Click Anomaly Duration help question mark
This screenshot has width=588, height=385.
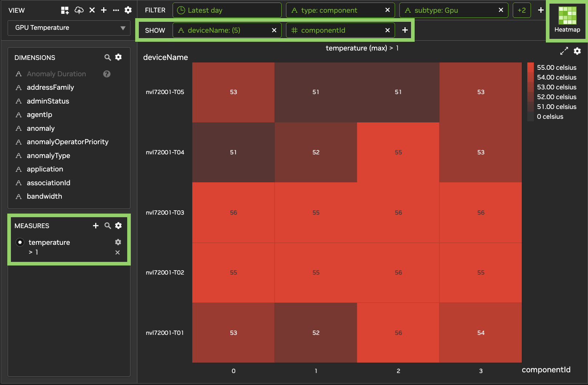click(107, 74)
